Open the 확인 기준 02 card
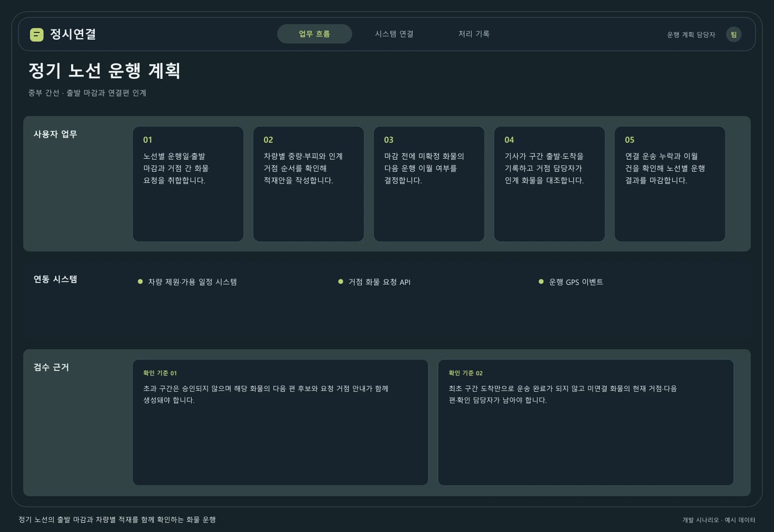 tap(586, 422)
